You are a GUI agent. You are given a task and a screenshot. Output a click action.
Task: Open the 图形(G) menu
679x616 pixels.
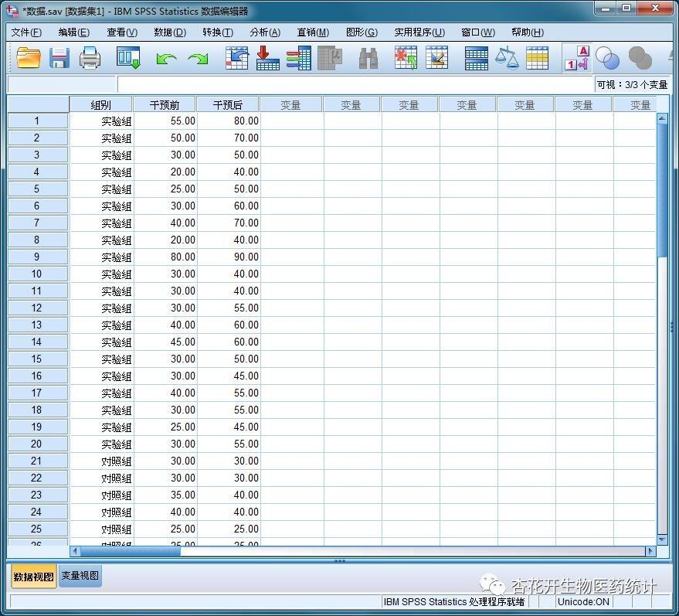click(361, 32)
